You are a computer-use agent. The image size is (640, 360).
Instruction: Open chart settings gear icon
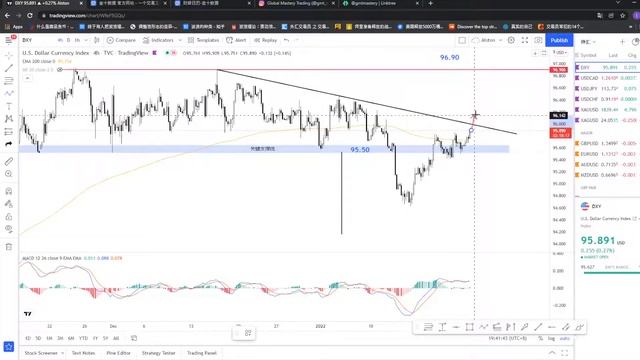coord(511,40)
